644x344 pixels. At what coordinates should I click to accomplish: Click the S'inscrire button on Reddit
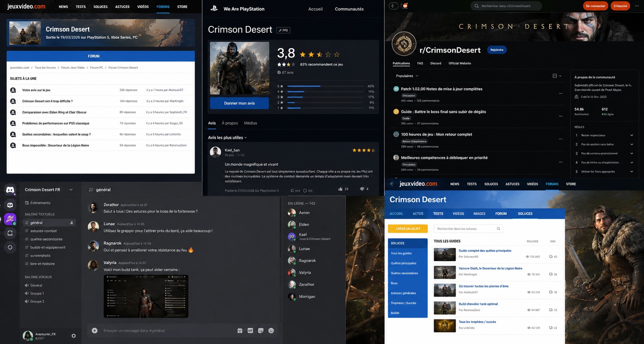(x=620, y=6)
